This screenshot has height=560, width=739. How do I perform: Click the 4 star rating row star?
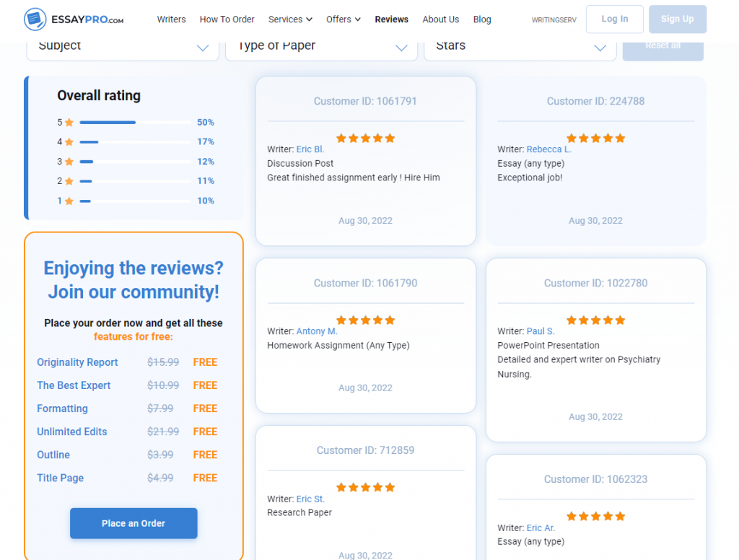tap(69, 142)
